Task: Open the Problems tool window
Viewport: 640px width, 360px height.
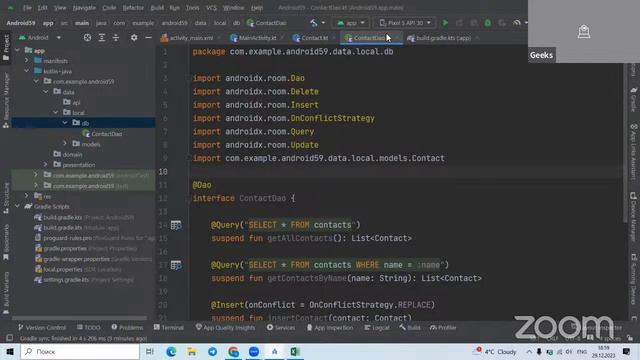Action: click(x=127, y=327)
